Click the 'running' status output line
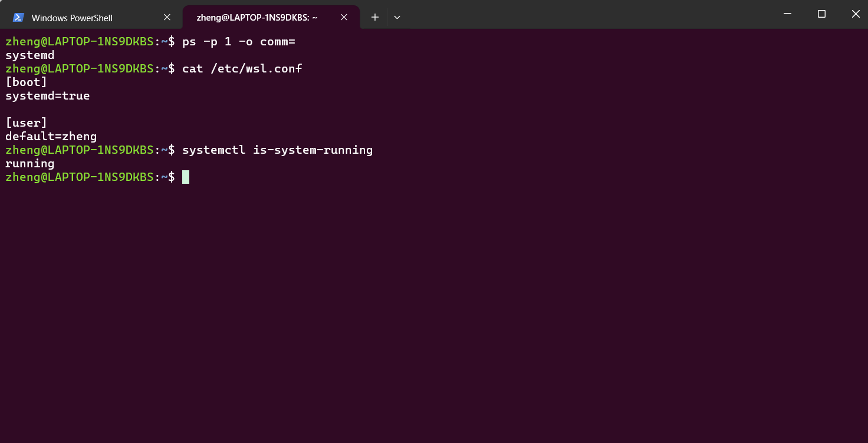Viewport: 868px width, 443px height. 29,163
